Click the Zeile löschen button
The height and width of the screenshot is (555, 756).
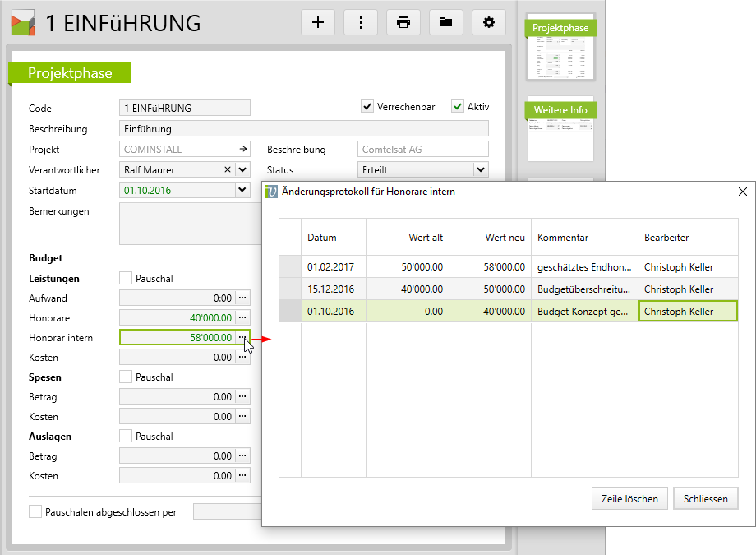(629, 498)
